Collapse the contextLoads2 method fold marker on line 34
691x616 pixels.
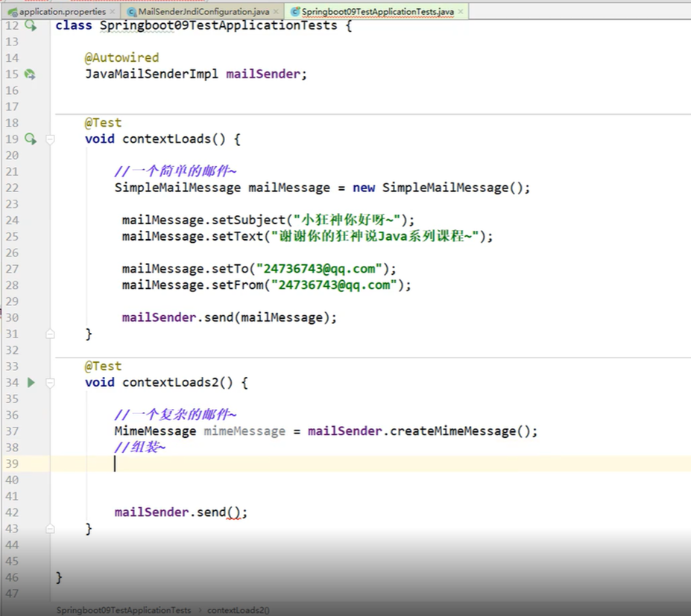50,383
